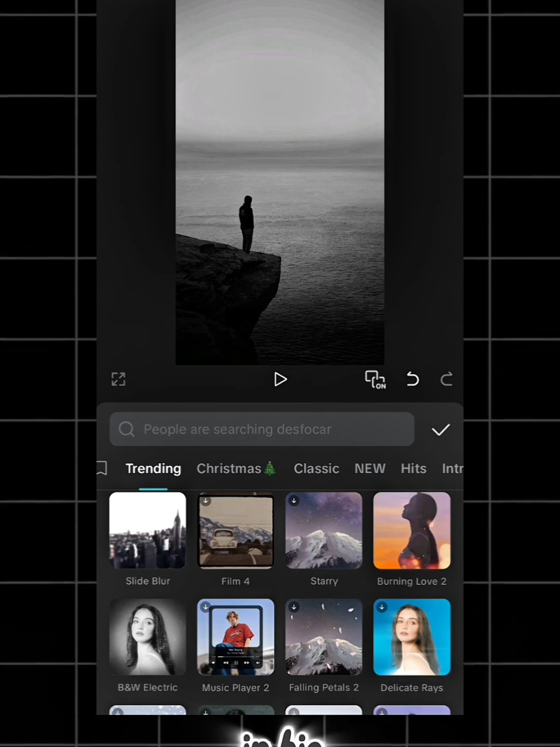Switch to the Classic tab

317,468
